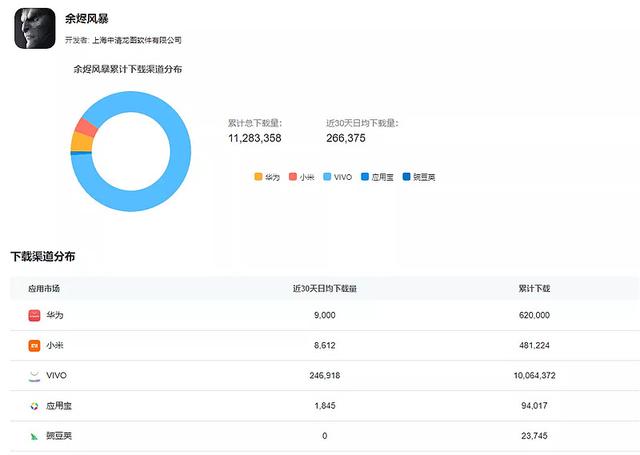Click the total downloads figure 11,283,358

(254, 138)
